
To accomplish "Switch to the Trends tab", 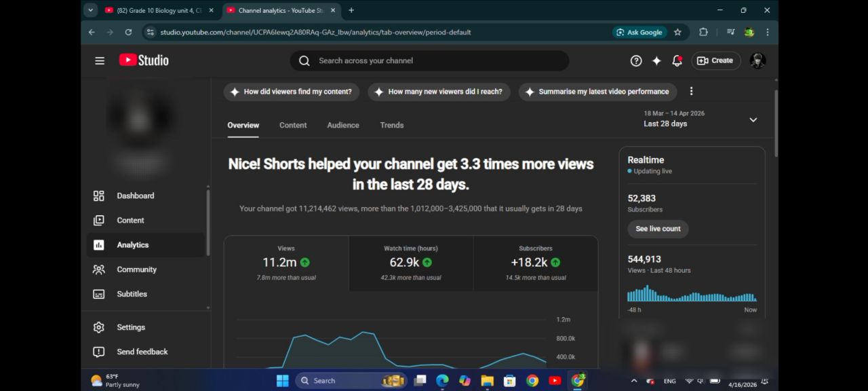I will [x=392, y=125].
